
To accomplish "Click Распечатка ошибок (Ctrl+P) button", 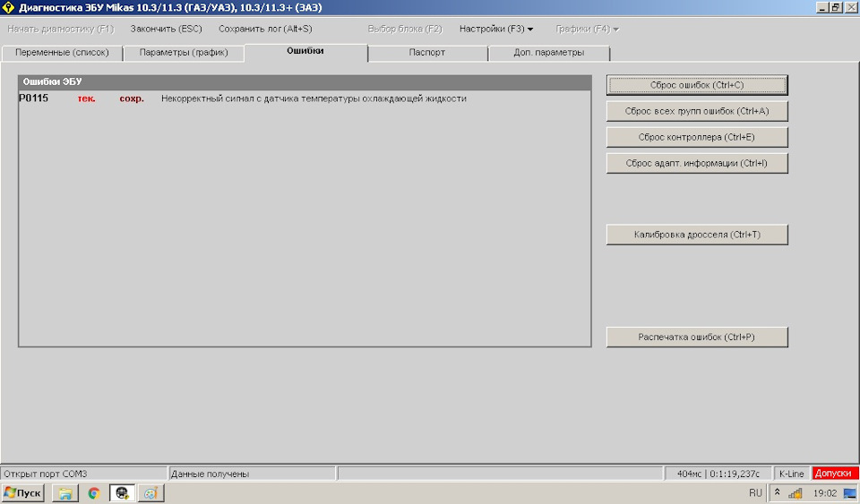I will [x=697, y=337].
